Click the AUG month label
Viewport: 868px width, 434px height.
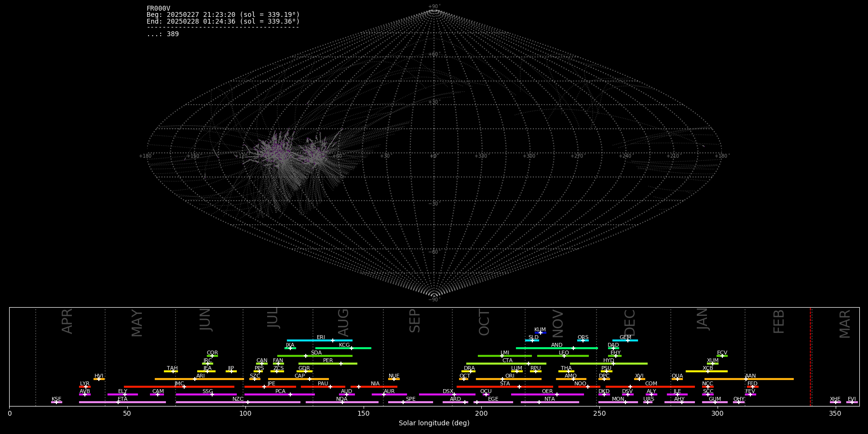343,323
